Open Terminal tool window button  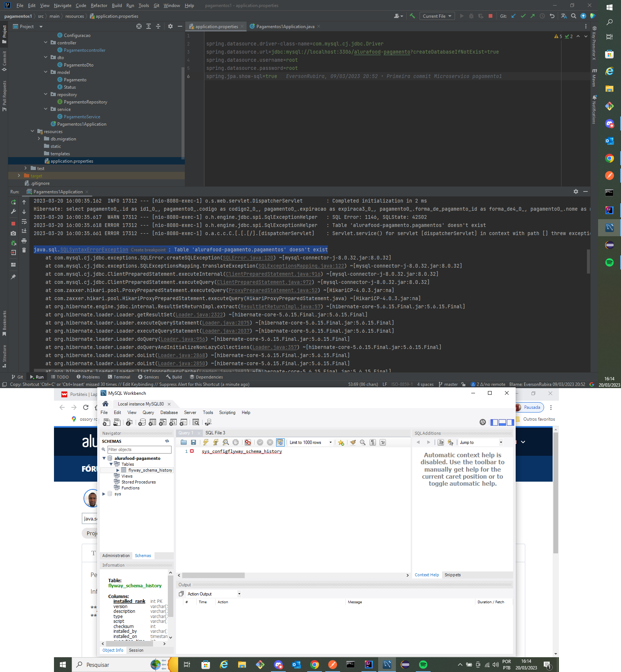tap(119, 377)
